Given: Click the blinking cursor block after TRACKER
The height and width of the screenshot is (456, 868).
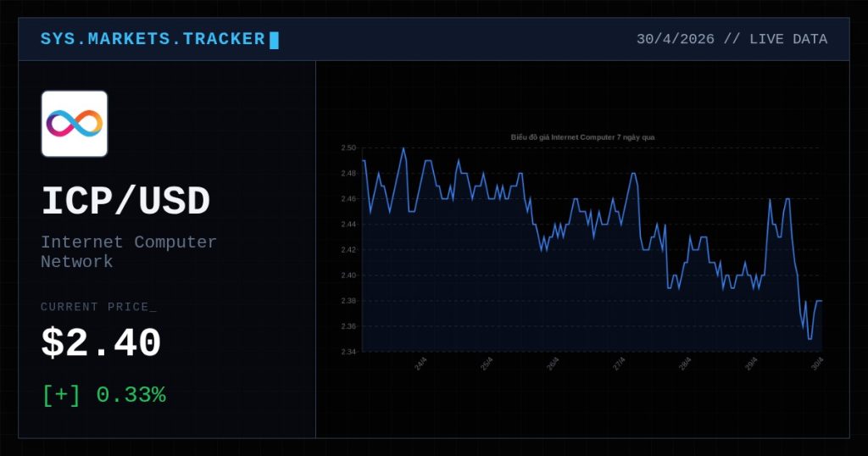Looking at the screenshot, I should coord(274,40).
